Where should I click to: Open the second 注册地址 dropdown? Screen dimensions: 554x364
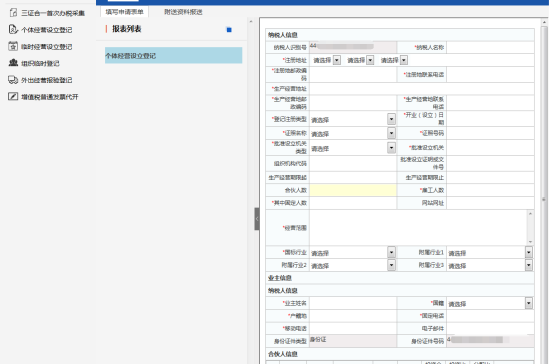click(370, 60)
